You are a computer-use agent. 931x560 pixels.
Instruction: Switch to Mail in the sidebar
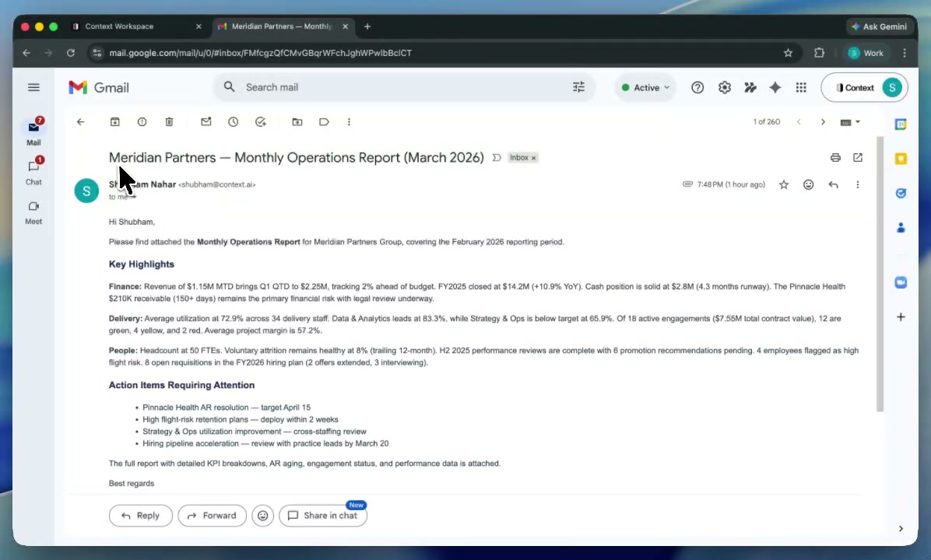pyautogui.click(x=33, y=131)
